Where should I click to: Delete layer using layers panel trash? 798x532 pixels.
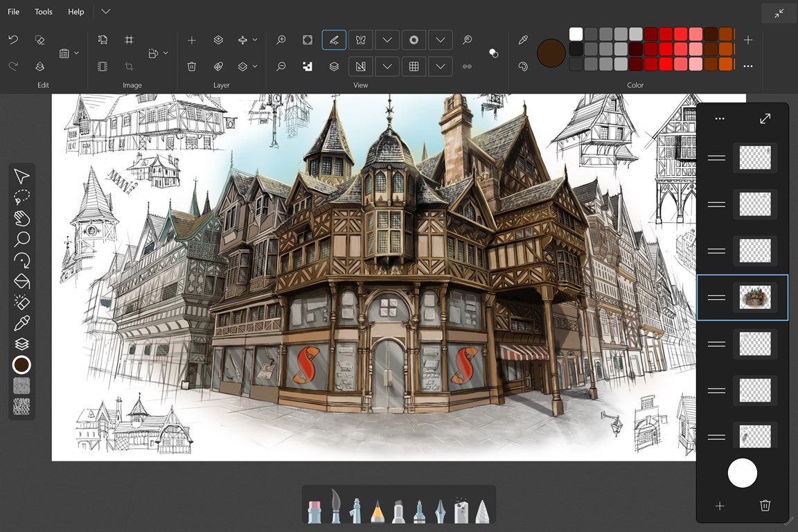(765, 506)
